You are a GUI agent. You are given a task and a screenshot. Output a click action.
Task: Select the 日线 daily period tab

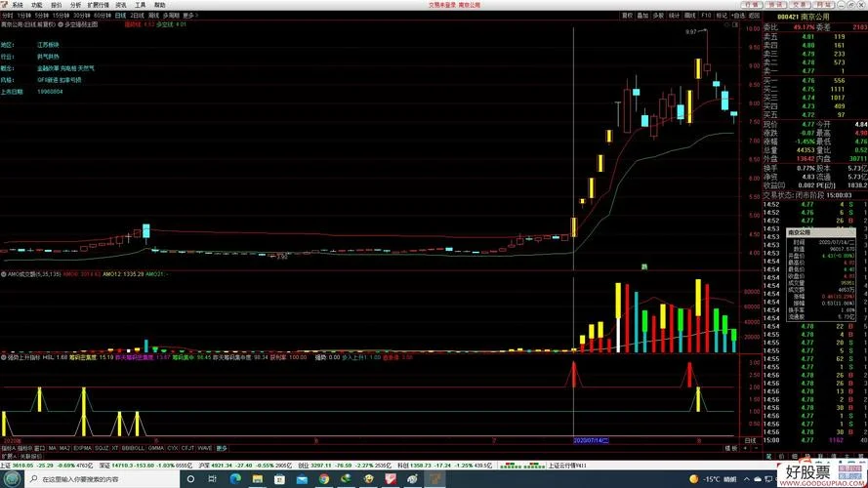(x=120, y=16)
